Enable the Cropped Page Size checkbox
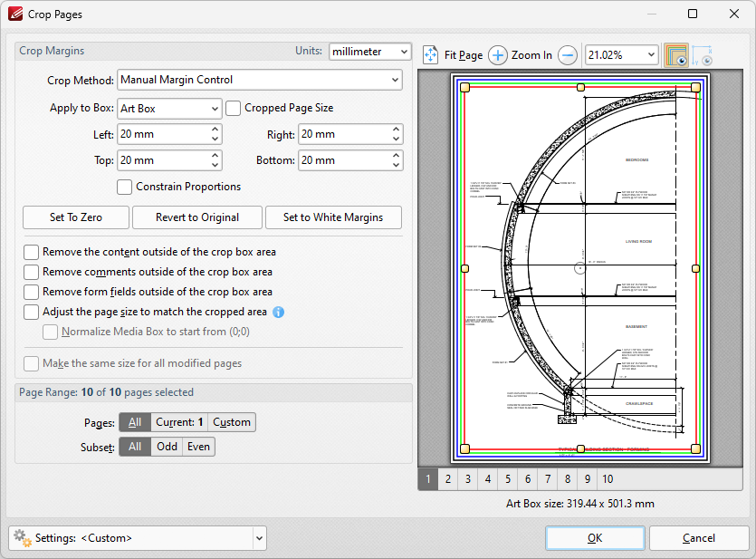Screen dimensions: 756x559 pos(233,108)
